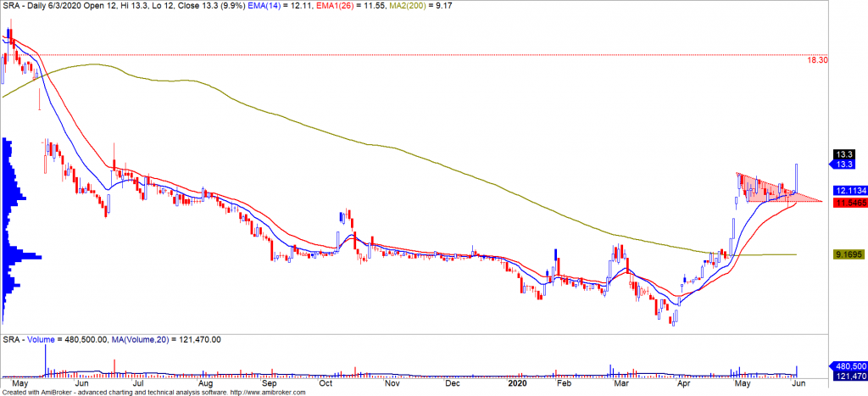Click the 18.30 resistance level label
Screen dimensions: 868x396
pos(817,61)
